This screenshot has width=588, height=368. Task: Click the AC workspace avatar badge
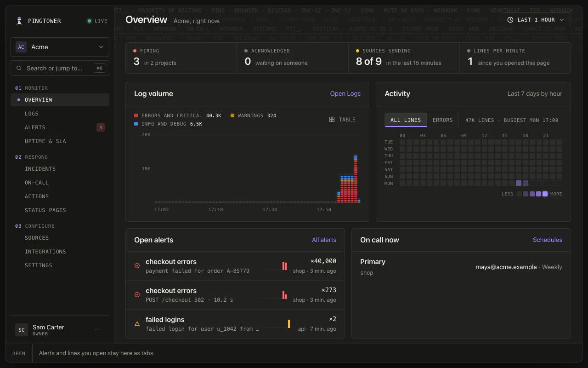point(21,47)
